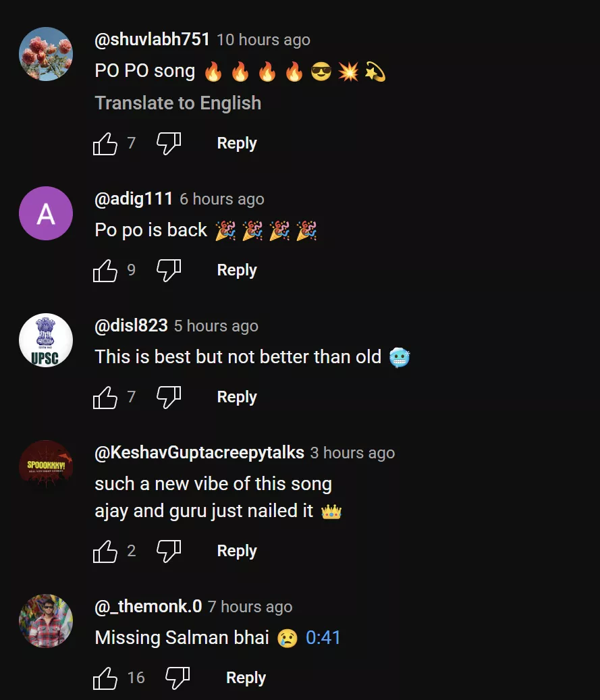Dislike the comment by @adig111
The width and height of the screenshot is (600, 700).
point(169,270)
